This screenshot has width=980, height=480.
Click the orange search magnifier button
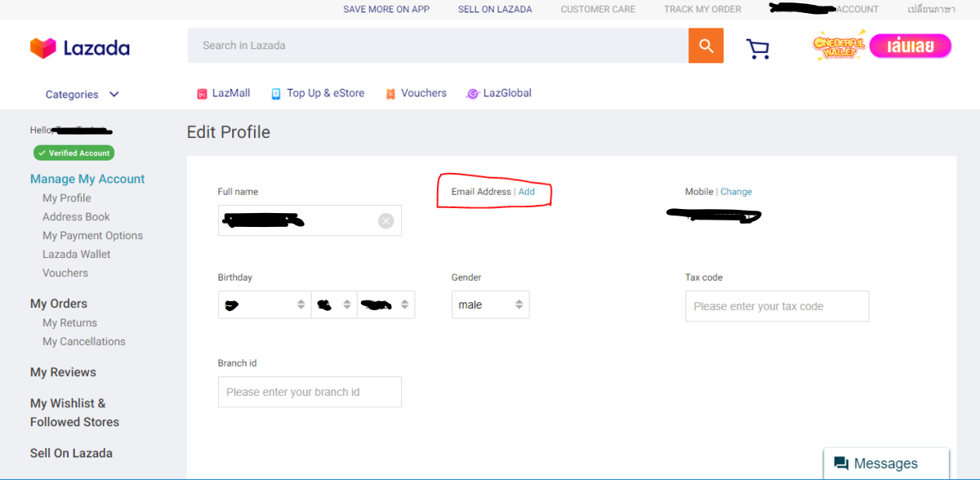tap(706, 46)
